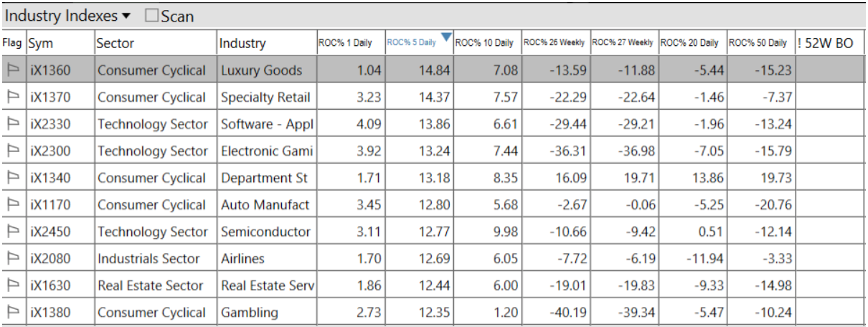Image resolution: width=868 pixels, height=327 pixels.
Task: Select the iX1630 symbol cell
Action: (59, 285)
